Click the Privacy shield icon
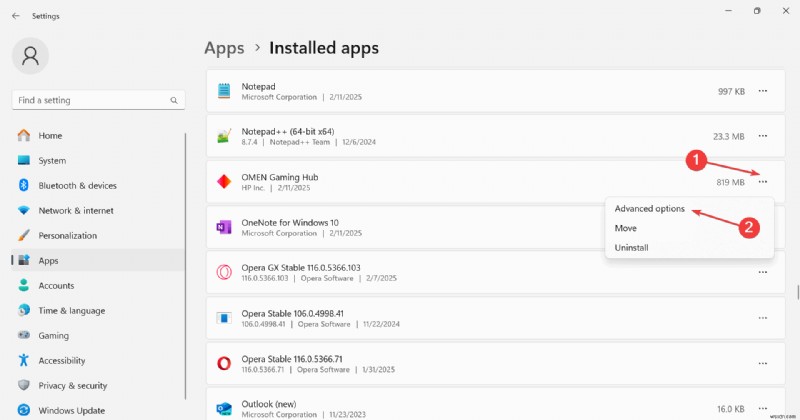Image resolution: width=800 pixels, height=420 pixels. 24,385
